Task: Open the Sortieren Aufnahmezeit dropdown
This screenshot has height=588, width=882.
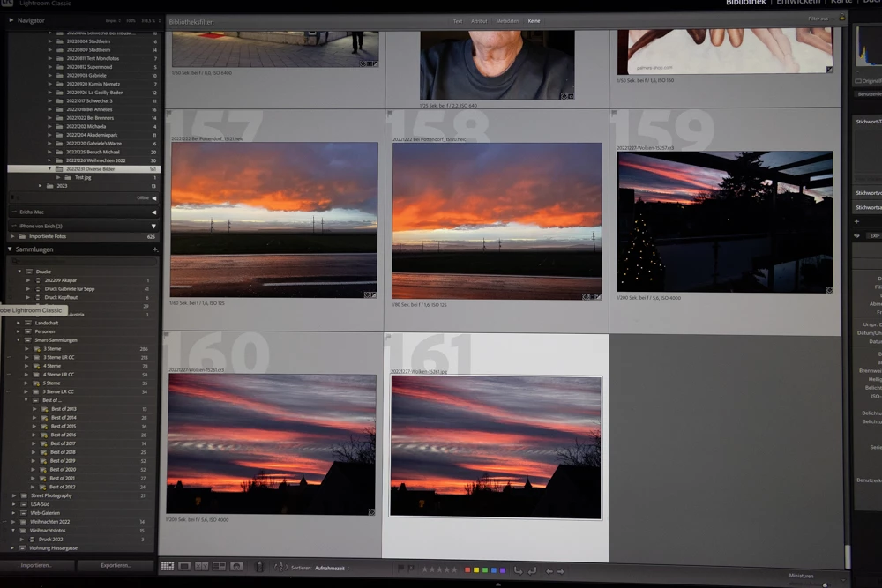Action: pos(332,569)
